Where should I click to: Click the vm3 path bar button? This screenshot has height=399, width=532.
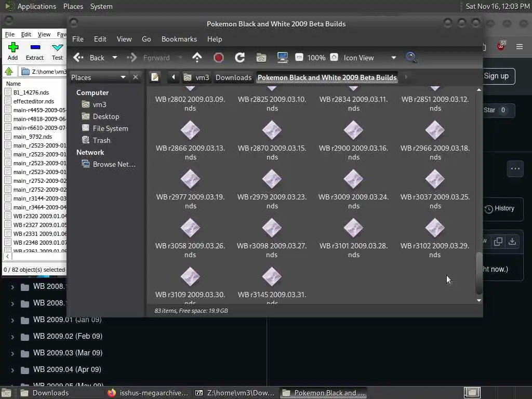(196, 77)
